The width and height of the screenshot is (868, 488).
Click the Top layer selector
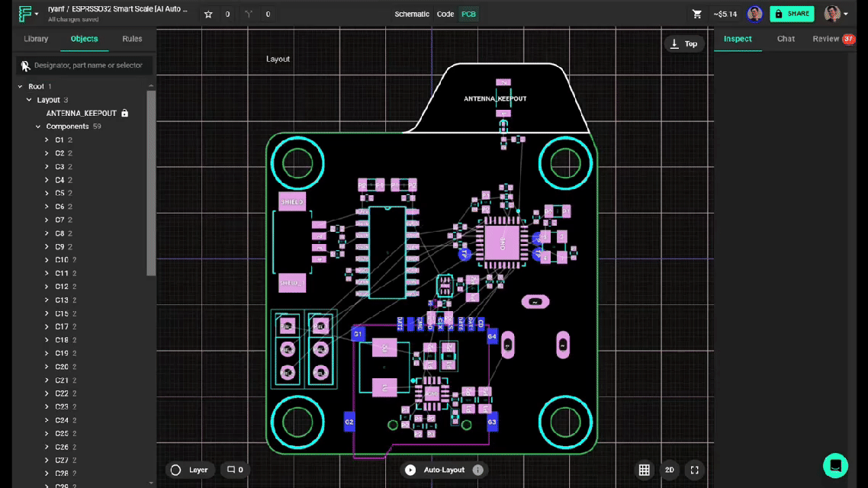[683, 44]
